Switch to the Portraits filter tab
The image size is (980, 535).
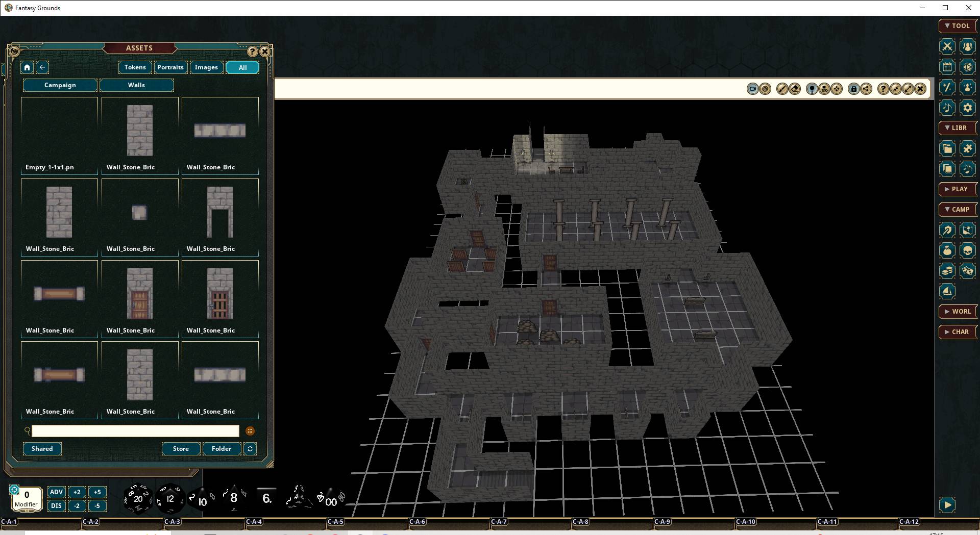pyautogui.click(x=170, y=67)
